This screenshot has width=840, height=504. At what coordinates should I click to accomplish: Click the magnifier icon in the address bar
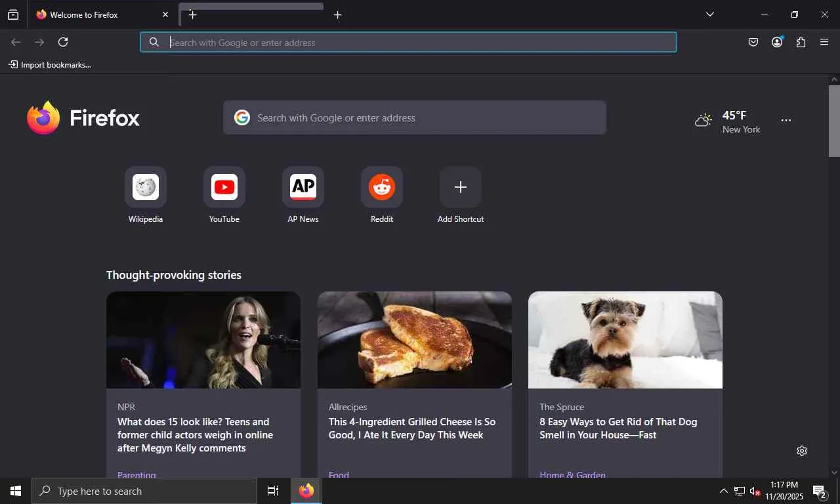point(154,42)
